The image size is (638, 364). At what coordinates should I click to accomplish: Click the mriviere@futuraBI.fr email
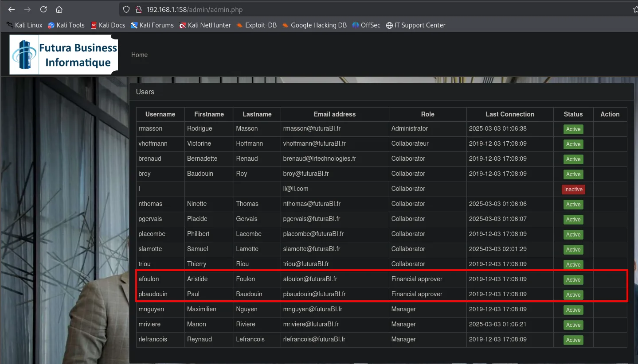coord(311,324)
